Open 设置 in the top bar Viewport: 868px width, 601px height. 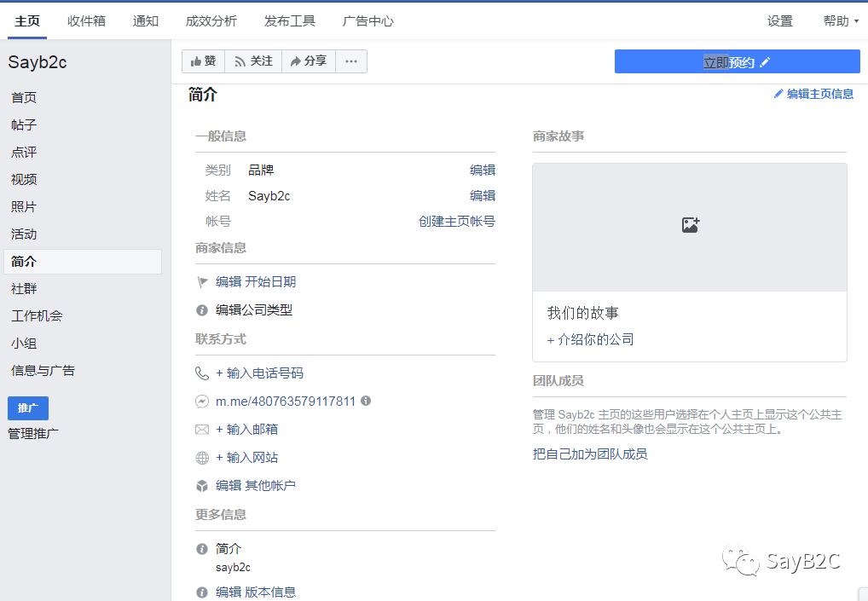click(x=780, y=21)
